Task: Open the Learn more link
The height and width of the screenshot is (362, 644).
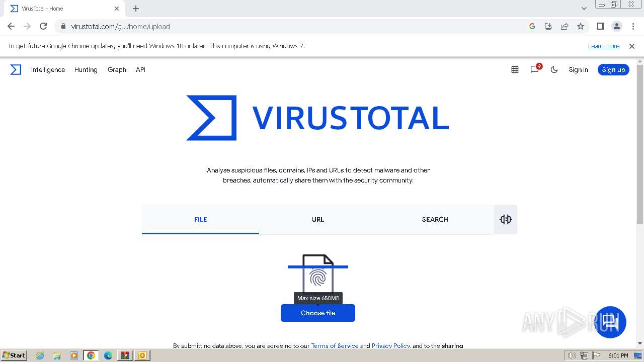Action: pyautogui.click(x=604, y=46)
